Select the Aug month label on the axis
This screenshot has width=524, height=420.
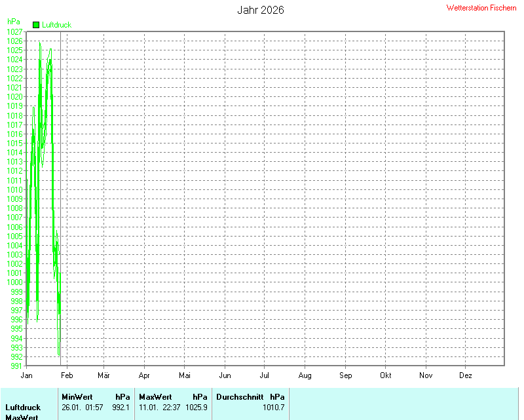click(x=305, y=375)
